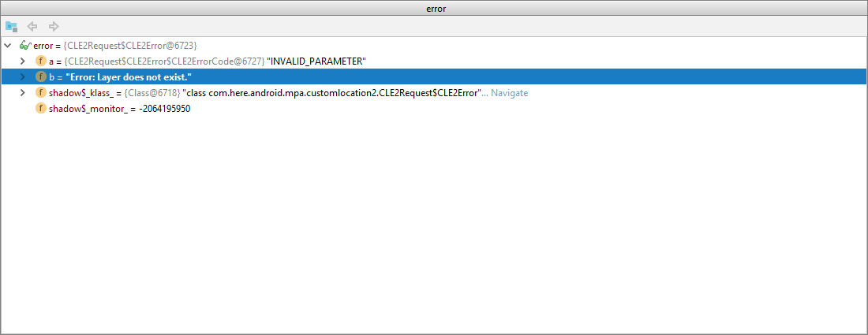Expand the selected b field node
Image resolution: width=868 pixels, height=335 pixels.
click(23, 77)
